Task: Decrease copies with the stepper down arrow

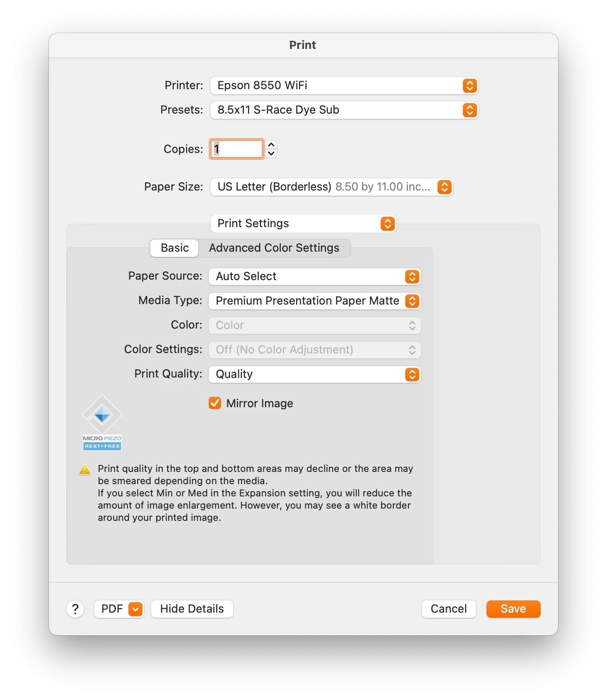Action: (271, 153)
